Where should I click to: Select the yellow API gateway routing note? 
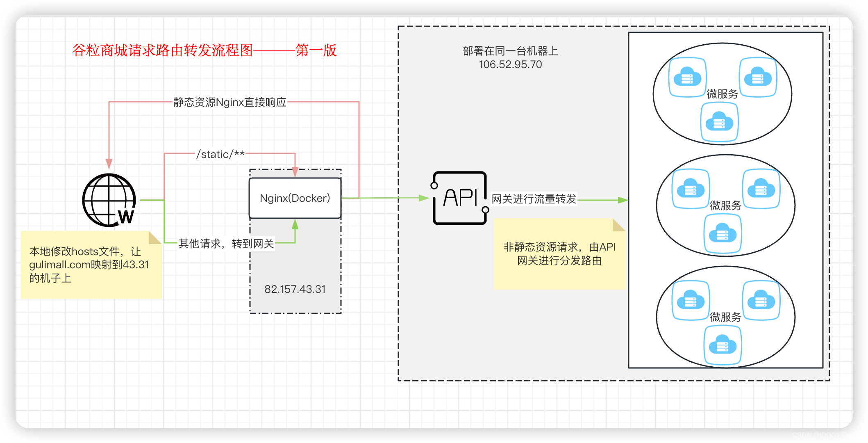pos(560,254)
